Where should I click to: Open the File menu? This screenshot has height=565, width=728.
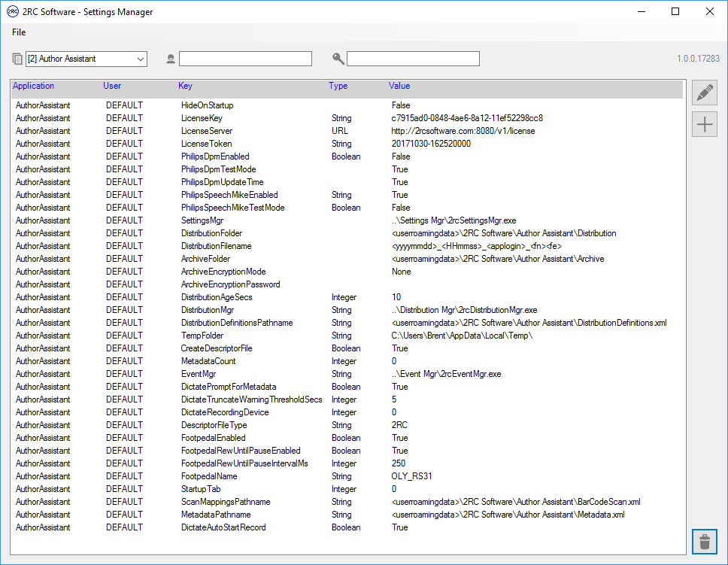19,32
